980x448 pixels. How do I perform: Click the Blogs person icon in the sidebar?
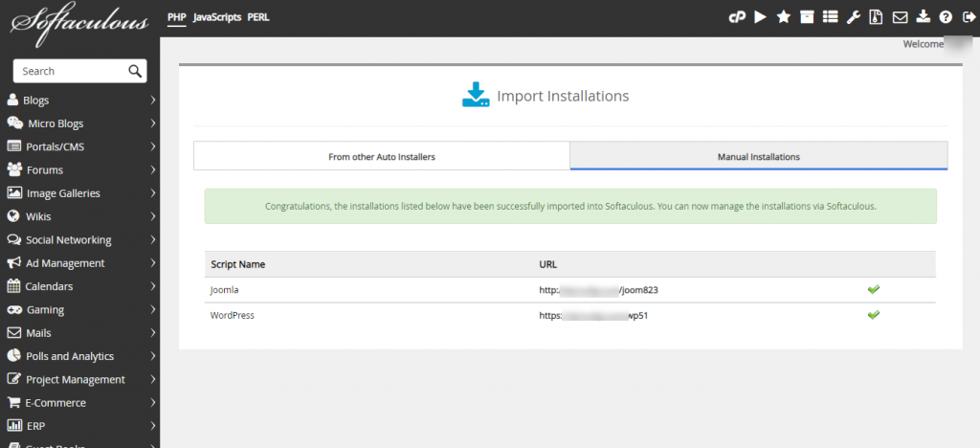click(x=12, y=100)
